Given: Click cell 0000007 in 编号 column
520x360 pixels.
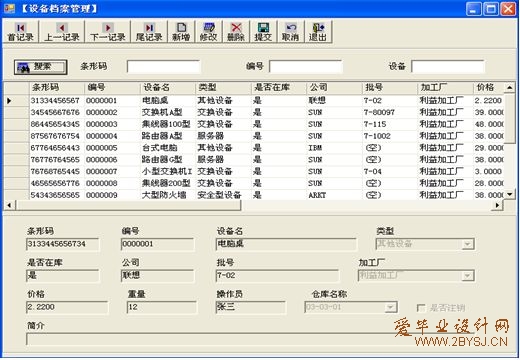Looking at the screenshot, I should (112, 171).
